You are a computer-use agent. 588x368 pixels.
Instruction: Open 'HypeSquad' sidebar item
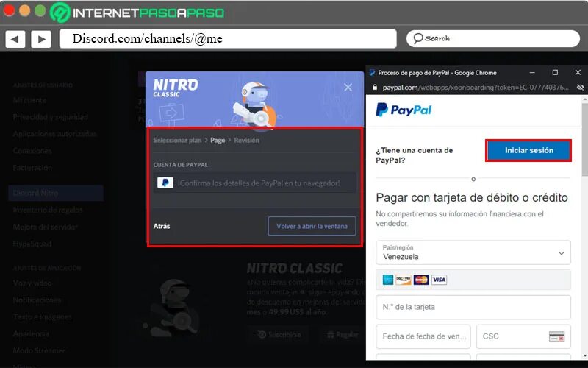pos(32,244)
